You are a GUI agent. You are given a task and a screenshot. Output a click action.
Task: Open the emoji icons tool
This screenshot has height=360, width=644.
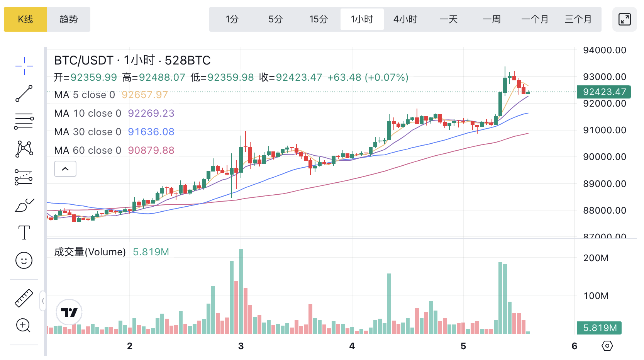(24, 260)
